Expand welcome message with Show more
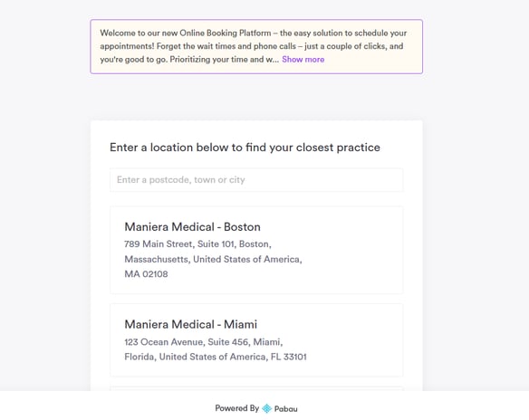The image size is (529, 420). pos(303,60)
